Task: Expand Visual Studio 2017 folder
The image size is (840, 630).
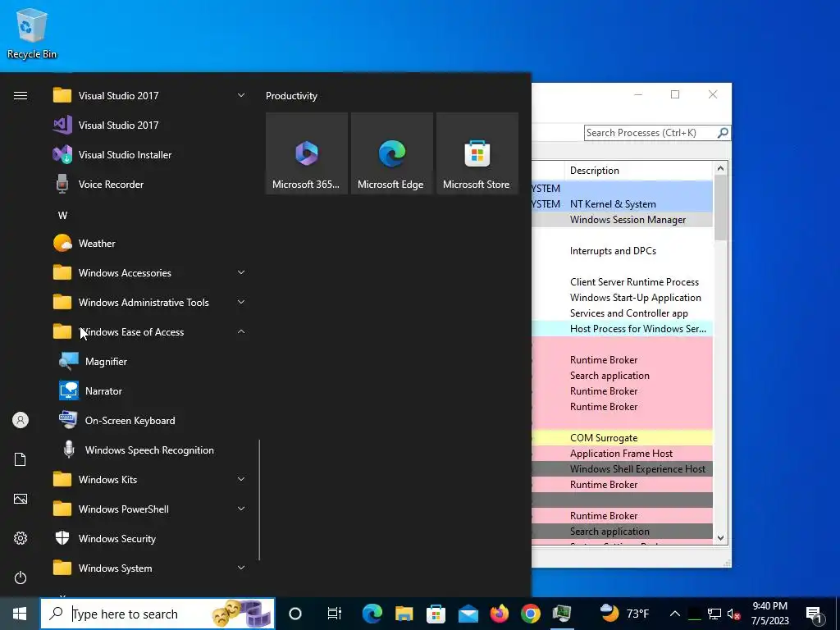Action: pyautogui.click(x=241, y=95)
